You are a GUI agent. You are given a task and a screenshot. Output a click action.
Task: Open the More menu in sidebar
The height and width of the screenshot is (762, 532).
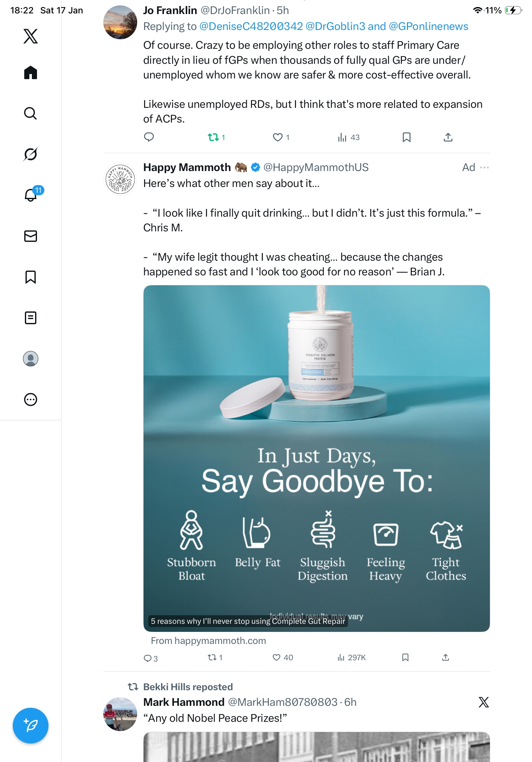31,400
